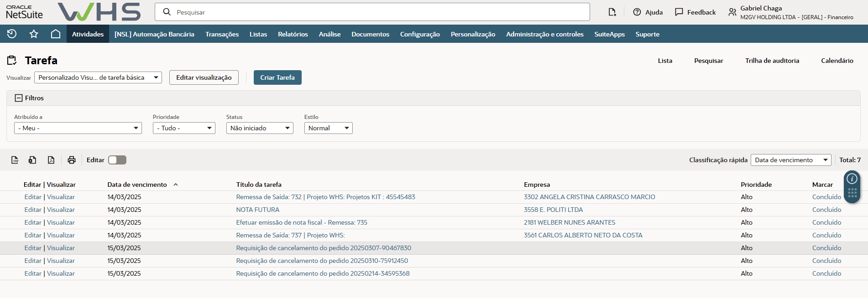Expand the Prioridade filter dropdown

tap(184, 128)
